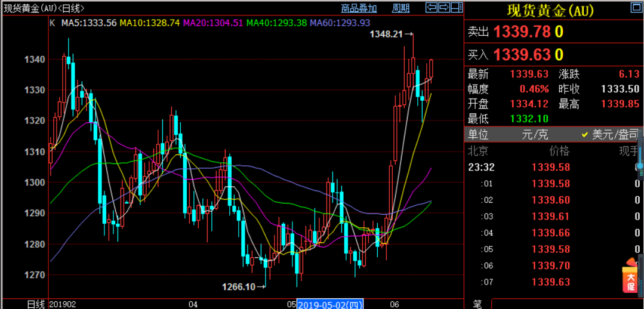The width and height of the screenshot is (644, 309).
Task: Click the :03 tick price 1339.61
Action: click(x=551, y=217)
